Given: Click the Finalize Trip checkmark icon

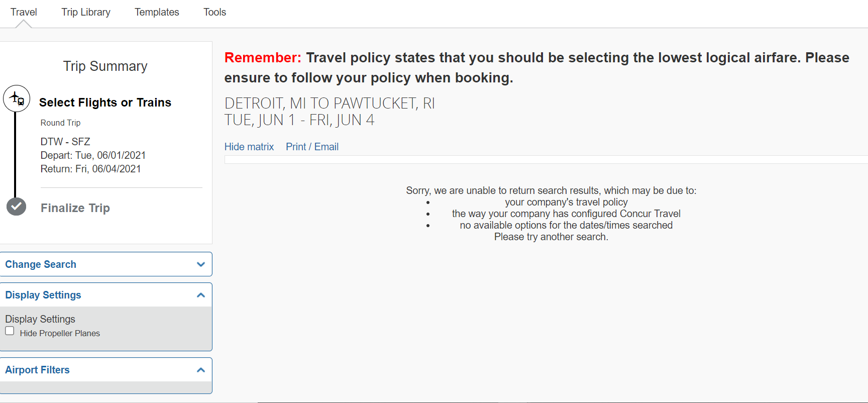Looking at the screenshot, I should tap(16, 207).
